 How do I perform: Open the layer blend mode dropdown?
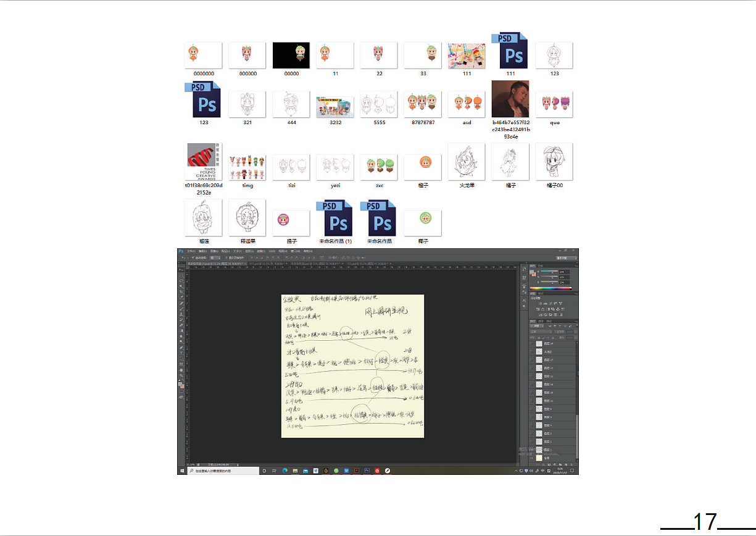(541, 332)
